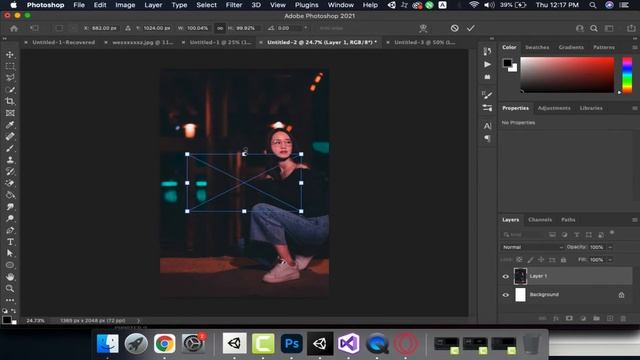Image resolution: width=640 pixels, height=360 pixels.
Task: Select the Path Selection arrow tool
Action: 10,253
